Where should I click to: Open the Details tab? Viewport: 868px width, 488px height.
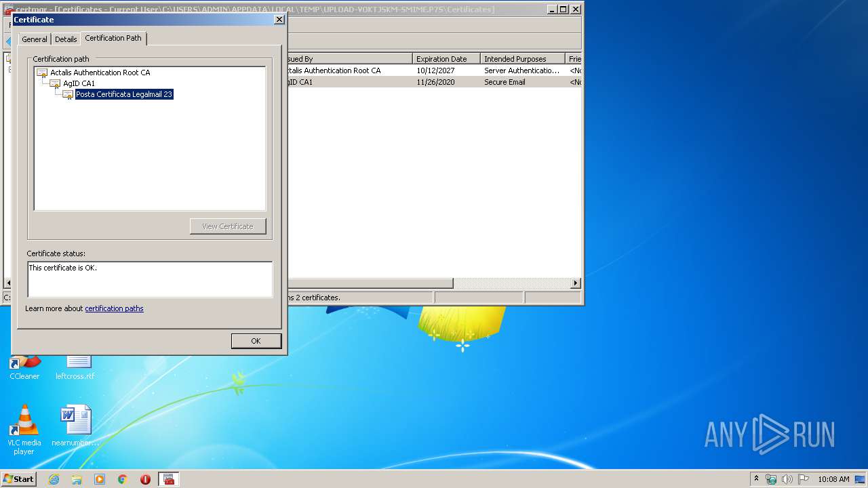(x=66, y=39)
